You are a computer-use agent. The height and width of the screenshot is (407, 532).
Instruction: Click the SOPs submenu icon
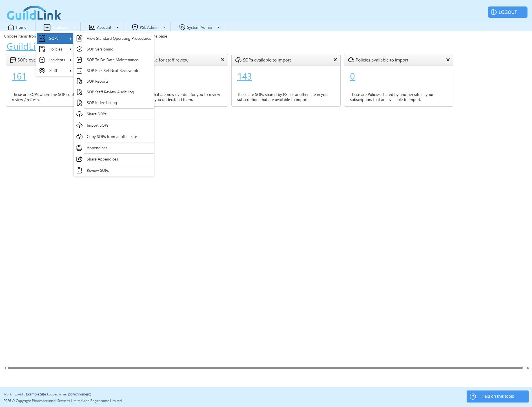[x=42, y=38]
